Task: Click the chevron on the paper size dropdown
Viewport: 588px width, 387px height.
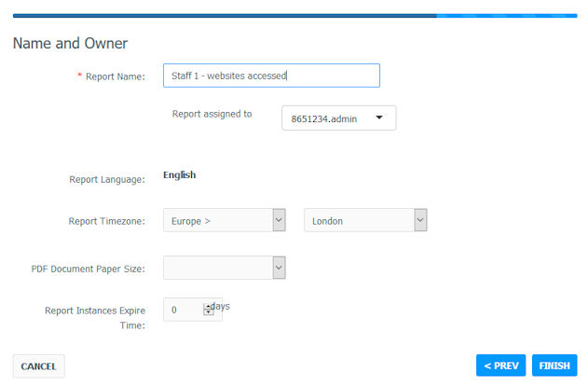Action: (279, 268)
